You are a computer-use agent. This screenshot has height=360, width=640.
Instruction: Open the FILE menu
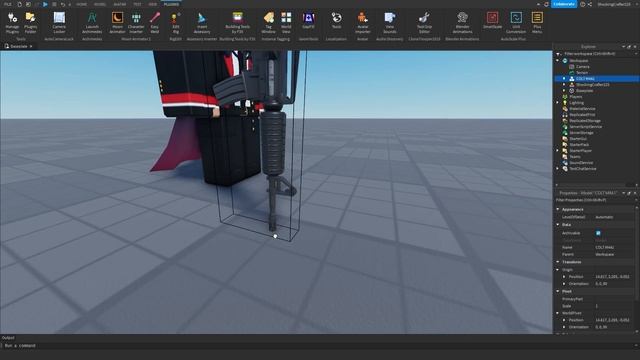8,4
